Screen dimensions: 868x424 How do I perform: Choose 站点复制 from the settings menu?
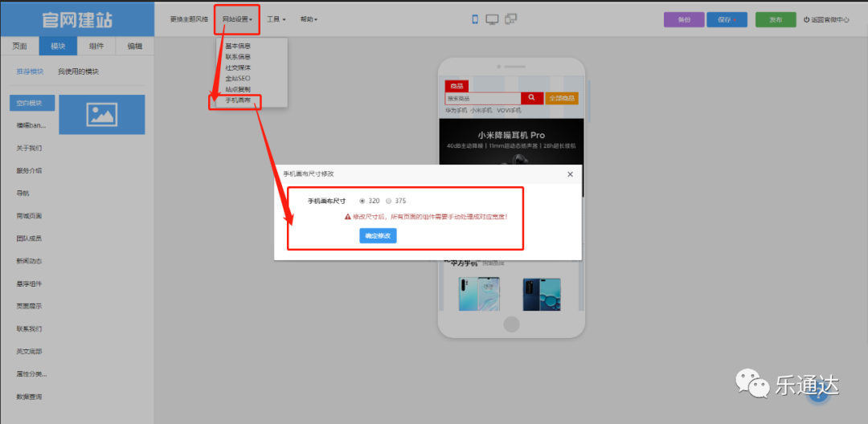(237, 90)
